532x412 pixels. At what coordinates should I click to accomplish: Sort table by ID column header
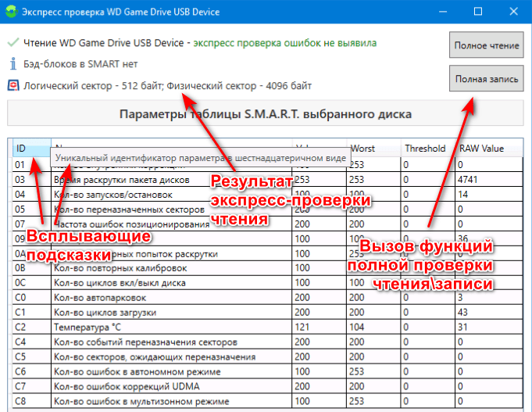tap(32, 148)
